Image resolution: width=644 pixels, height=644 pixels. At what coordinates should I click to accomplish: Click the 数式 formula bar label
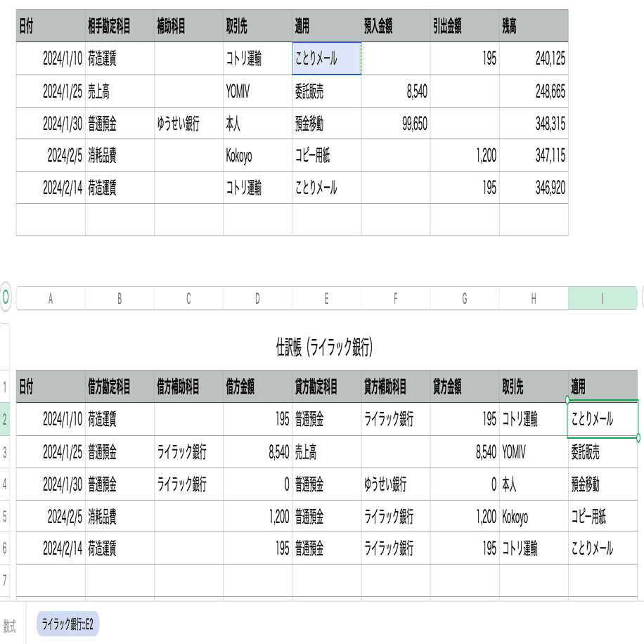click(11, 624)
